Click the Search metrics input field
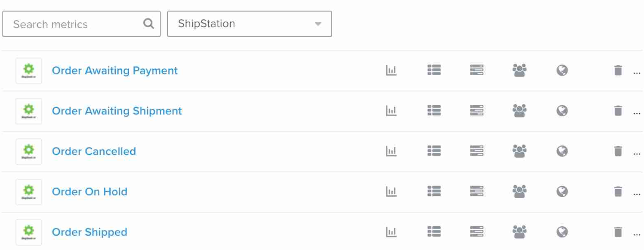This screenshot has height=250, width=644. (x=73, y=24)
